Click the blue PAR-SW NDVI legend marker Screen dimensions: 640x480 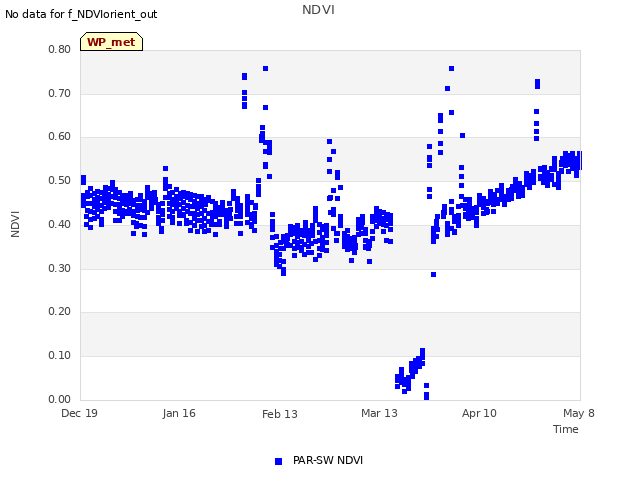pos(278,461)
